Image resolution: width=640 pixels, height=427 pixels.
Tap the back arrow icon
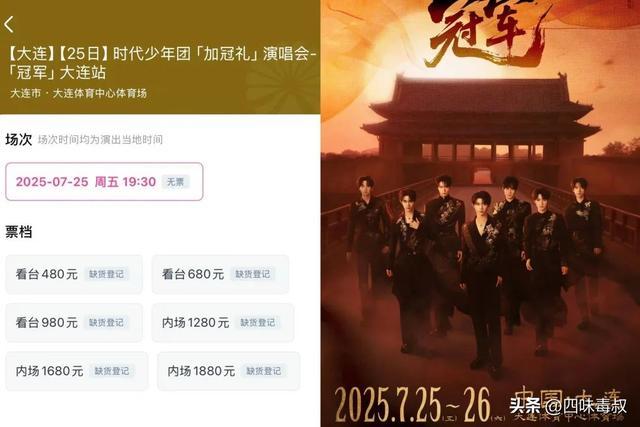[x=9, y=24]
